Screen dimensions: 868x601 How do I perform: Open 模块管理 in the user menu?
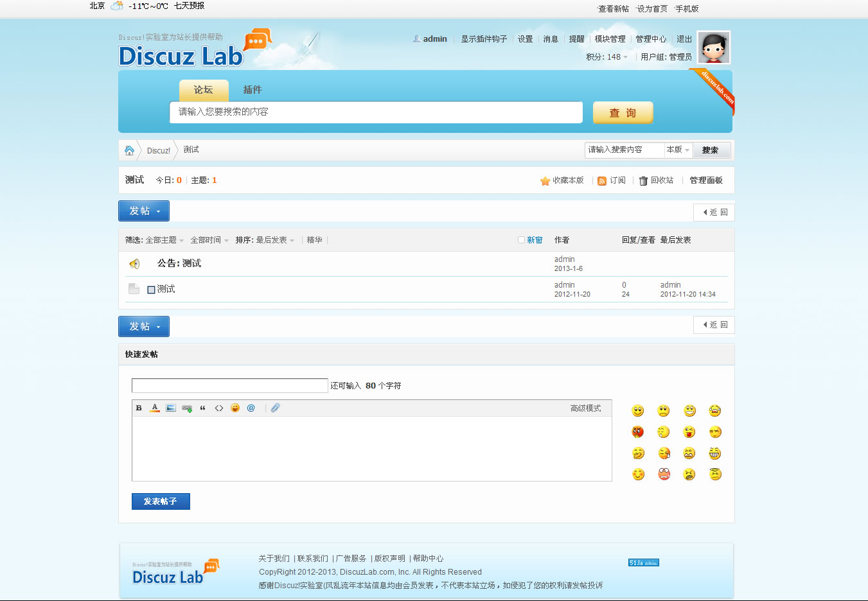[x=610, y=39]
